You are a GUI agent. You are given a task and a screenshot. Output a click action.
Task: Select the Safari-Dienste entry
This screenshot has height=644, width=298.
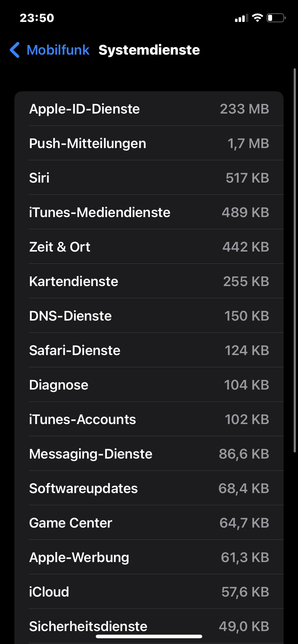149,350
